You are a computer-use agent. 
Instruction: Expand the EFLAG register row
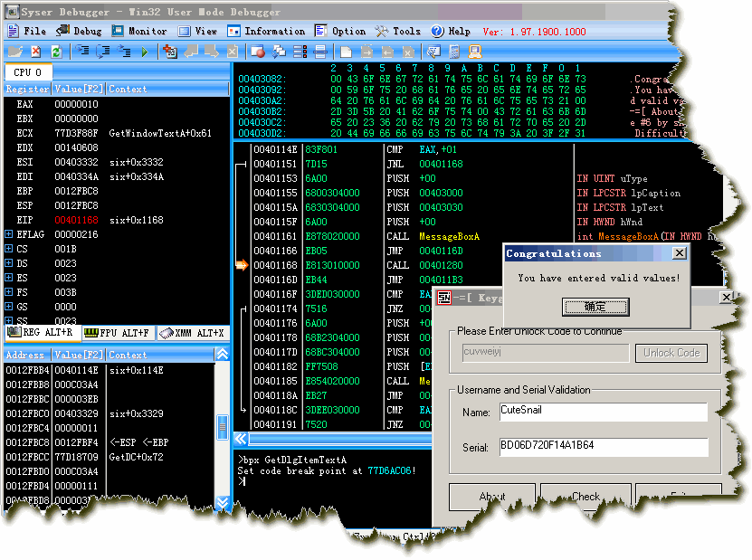pos(9,234)
